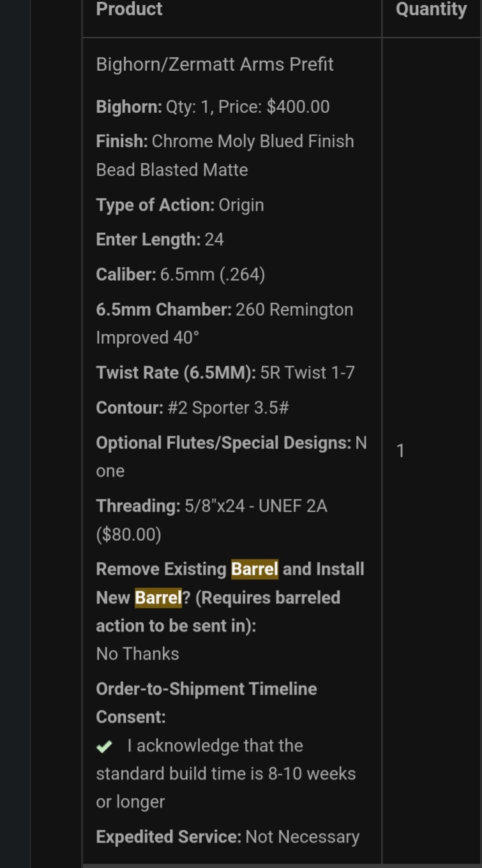
Task: Click the quantity value 1 in the Quantity column
Action: pyautogui.click(x=400, y=451)
